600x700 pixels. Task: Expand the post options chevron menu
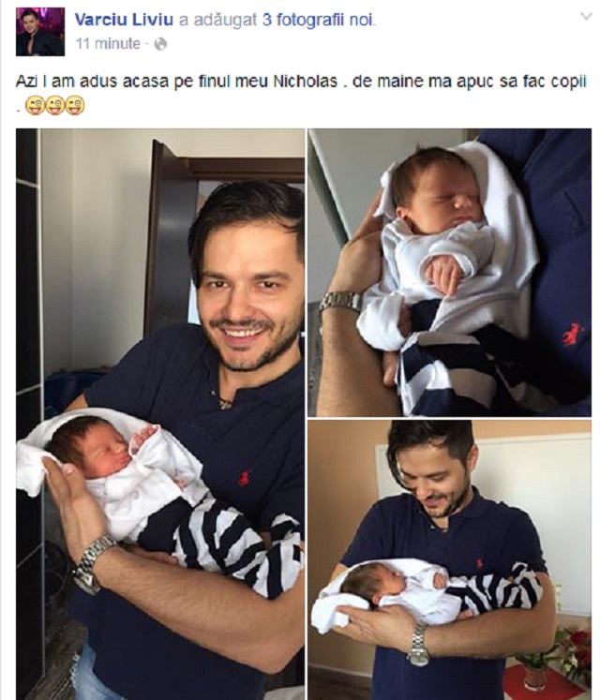point(586,17)
